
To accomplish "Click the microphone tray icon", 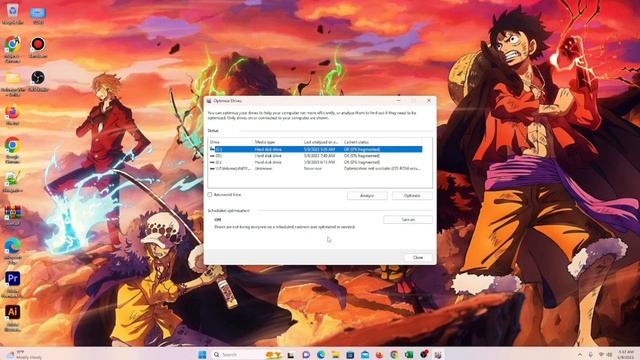I will tap(590, 355).
